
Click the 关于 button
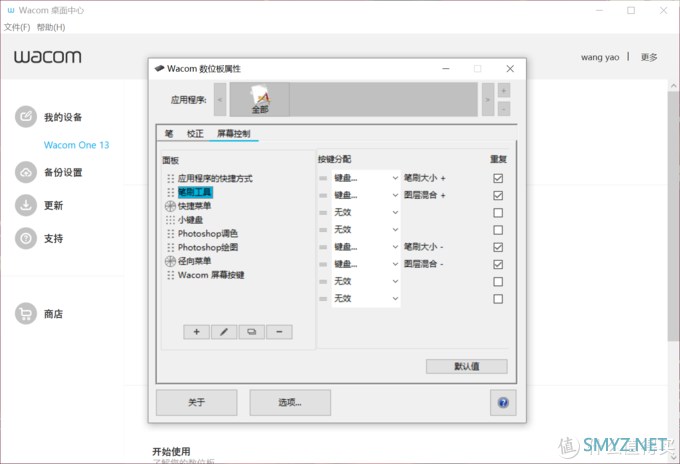[x=196, y=403]
